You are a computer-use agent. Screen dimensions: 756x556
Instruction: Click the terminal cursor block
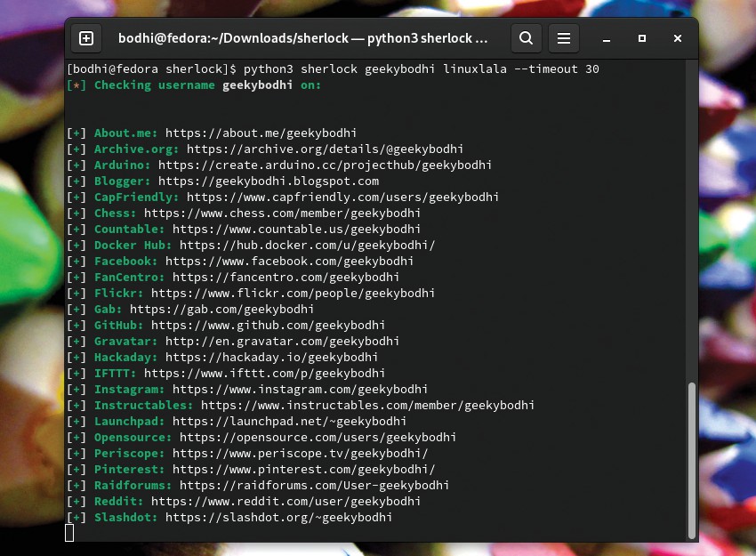pos(69,533)
